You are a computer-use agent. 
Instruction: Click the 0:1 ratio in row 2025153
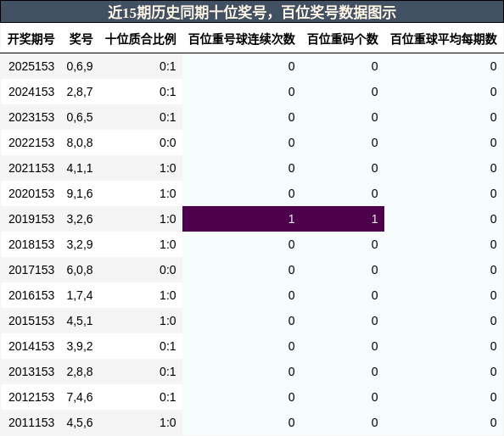point(168,66)
